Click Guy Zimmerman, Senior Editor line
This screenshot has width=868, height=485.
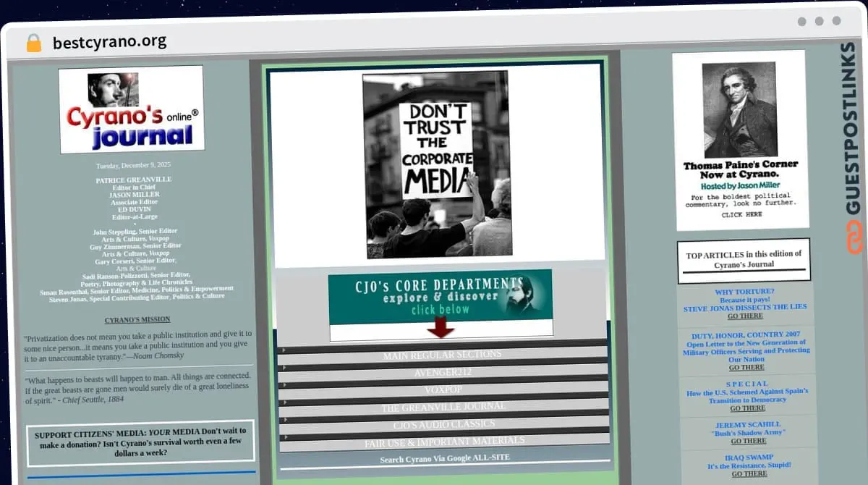(x=136, y=245)
